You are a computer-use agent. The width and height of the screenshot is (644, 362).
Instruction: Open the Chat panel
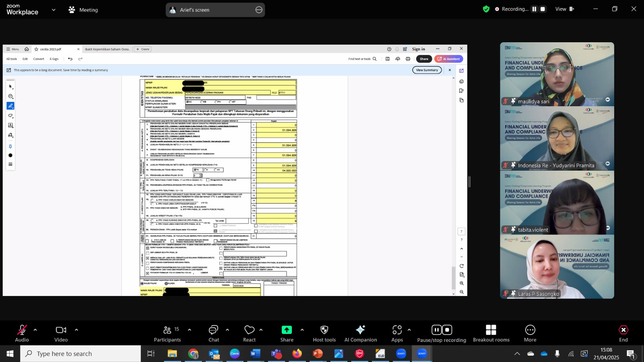point(214,333)
